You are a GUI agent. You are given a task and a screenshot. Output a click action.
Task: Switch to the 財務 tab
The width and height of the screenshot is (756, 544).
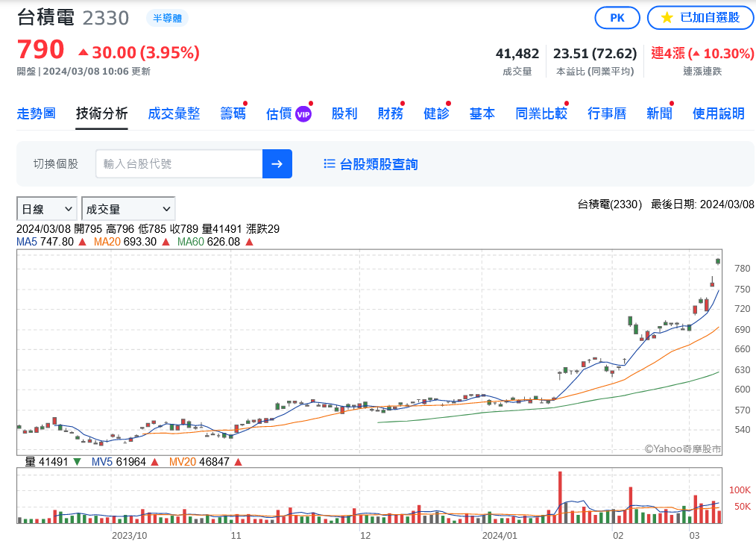pyautogui.click(x=391, y=114)
